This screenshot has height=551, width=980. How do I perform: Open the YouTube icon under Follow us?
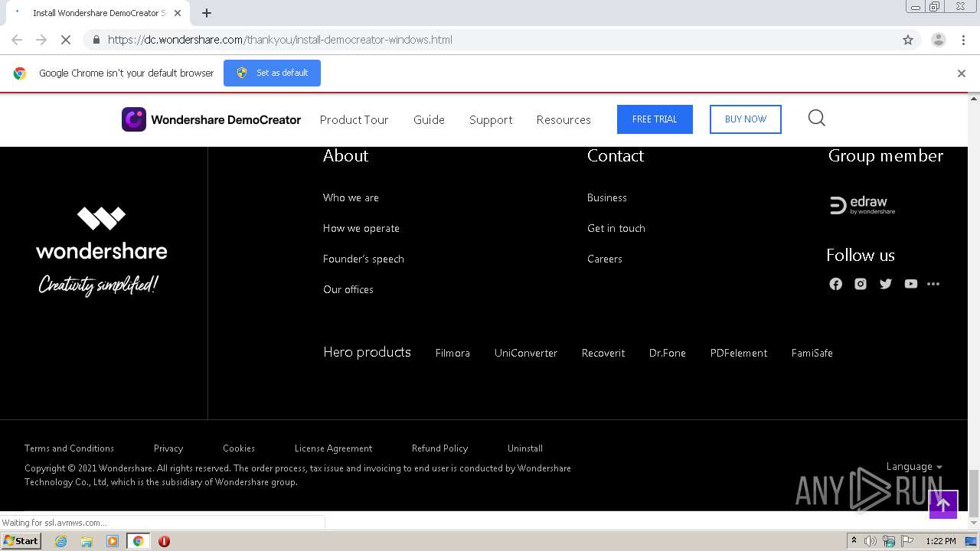point(910,284)
